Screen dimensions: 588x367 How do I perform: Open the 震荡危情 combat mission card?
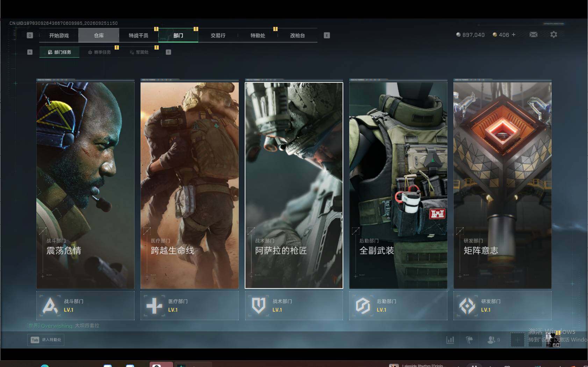point(85,185)
